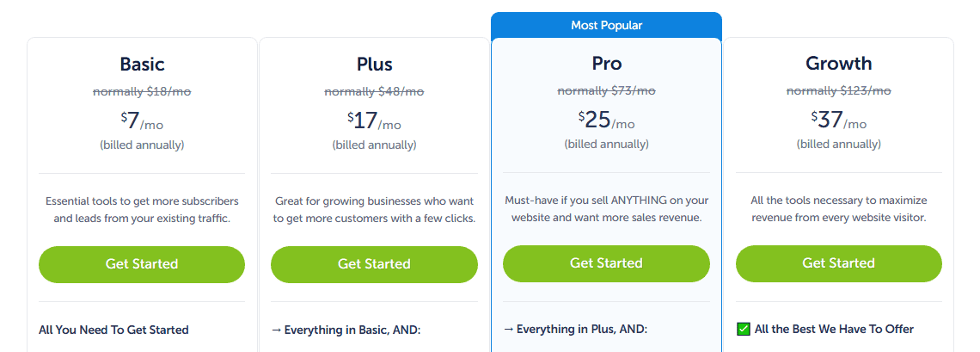980x352 pixels.
Task: Click the Basic plan title
Action: point(142,64)
